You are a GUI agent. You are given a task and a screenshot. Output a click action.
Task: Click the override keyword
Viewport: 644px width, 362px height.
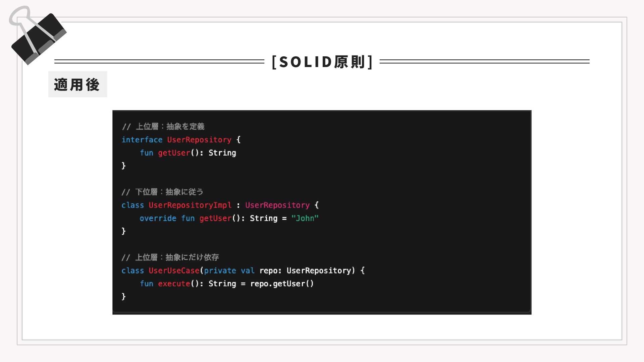tap(158, 218)
